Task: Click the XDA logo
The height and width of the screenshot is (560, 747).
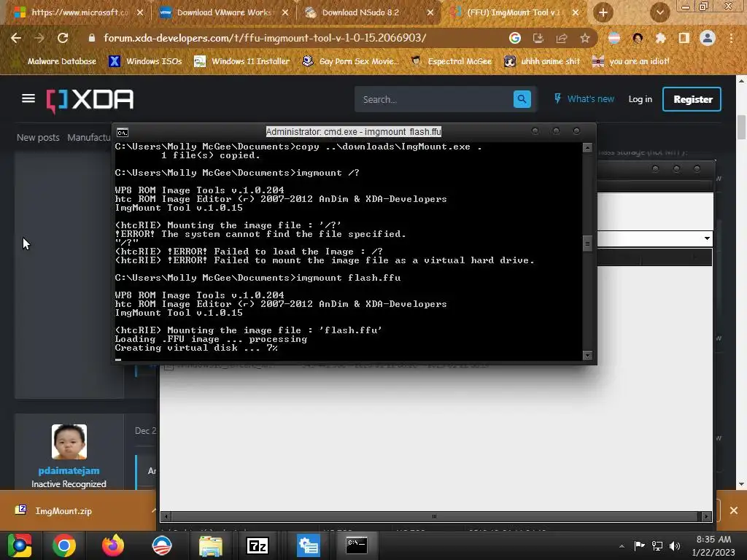Action: (90, 99)
